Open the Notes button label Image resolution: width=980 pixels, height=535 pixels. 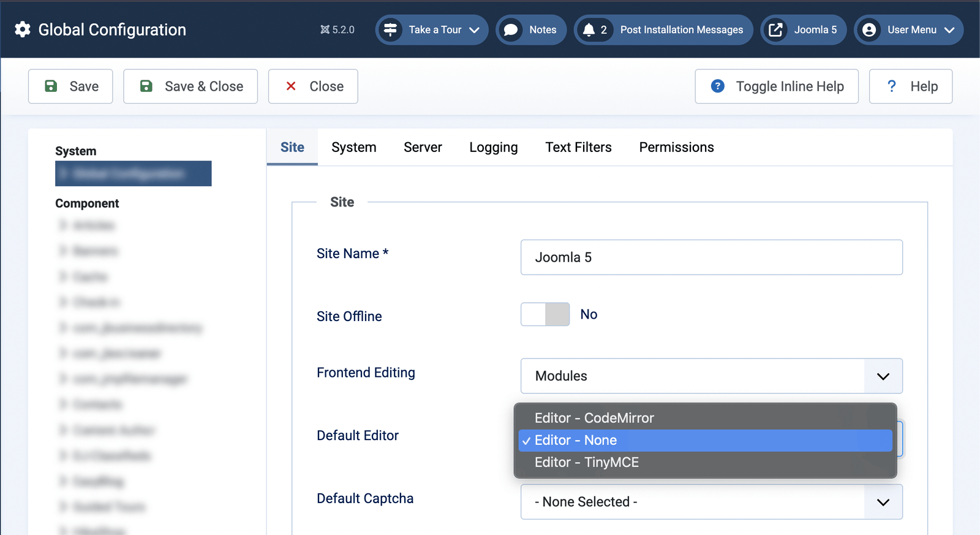click(543, 29)
